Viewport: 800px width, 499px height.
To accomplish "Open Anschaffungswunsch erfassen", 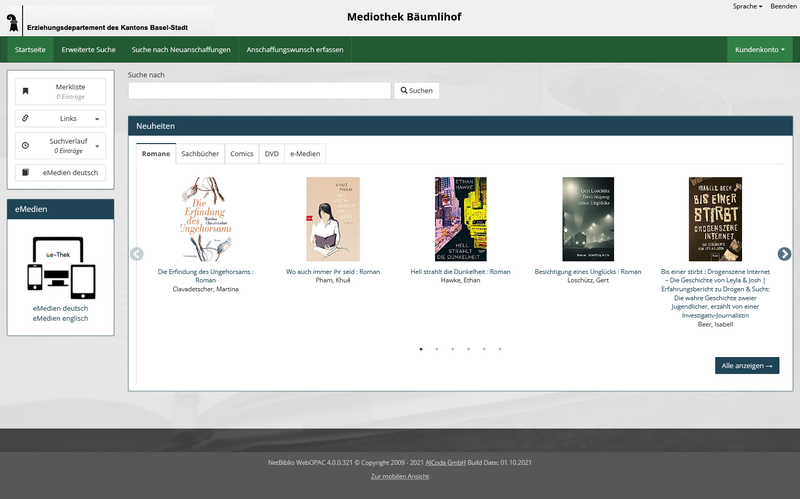I will (295, 49).
